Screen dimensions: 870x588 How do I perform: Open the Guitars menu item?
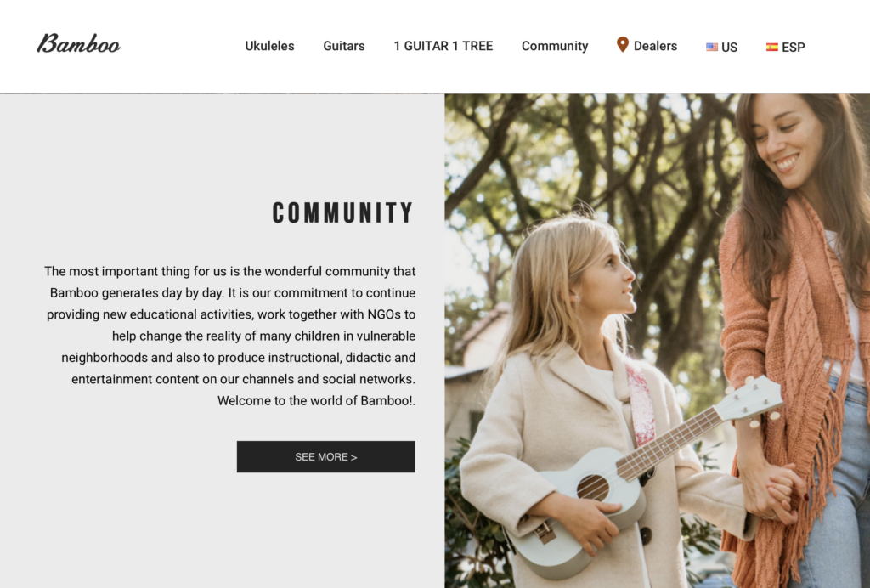coord(344,46)
